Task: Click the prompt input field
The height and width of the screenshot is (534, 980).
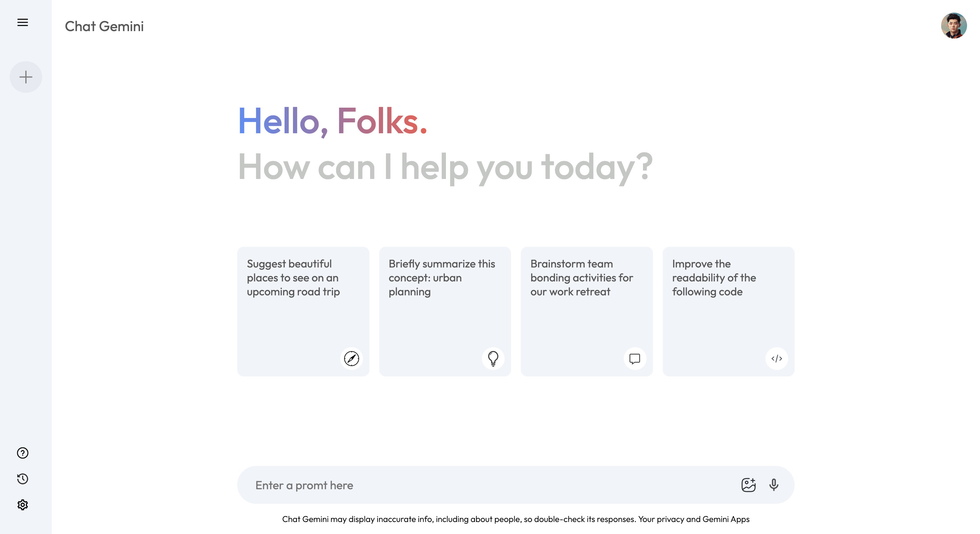Action: pos(491,485)
